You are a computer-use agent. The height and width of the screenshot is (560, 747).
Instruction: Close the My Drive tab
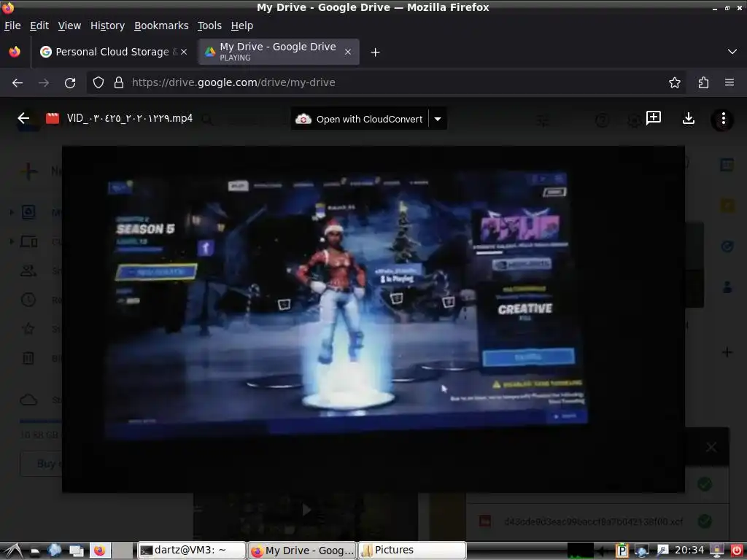pyautogui.click(x=348, y=52)
